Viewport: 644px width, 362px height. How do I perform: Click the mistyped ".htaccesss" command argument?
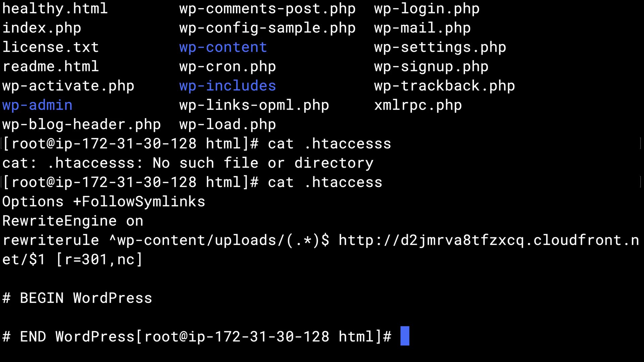pyautogui.click(x=347, y=144)
